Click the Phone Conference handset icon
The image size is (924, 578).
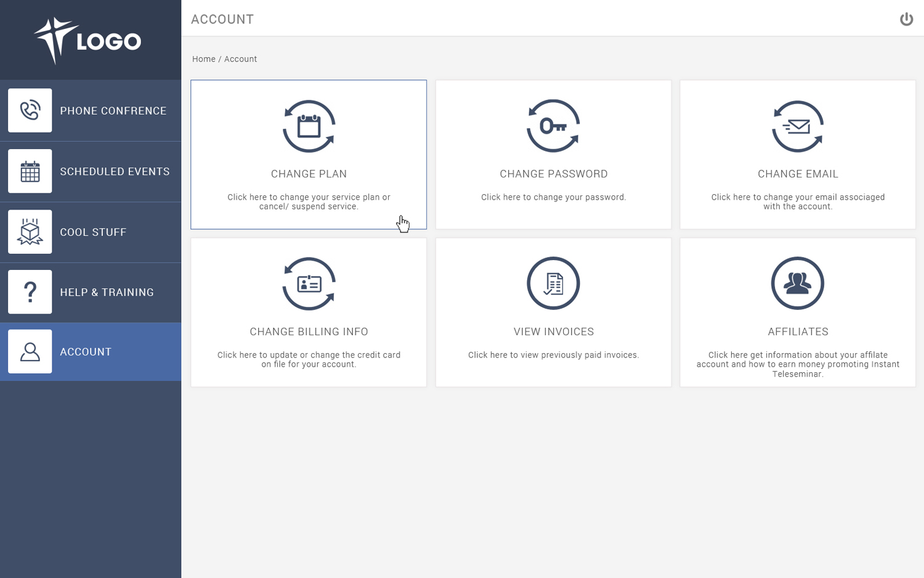[30, 110]
